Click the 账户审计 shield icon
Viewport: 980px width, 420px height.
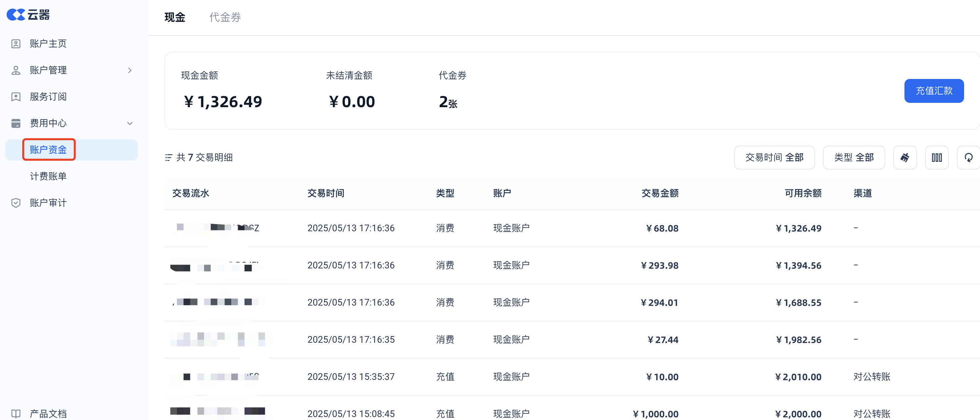tap(16, 203)
